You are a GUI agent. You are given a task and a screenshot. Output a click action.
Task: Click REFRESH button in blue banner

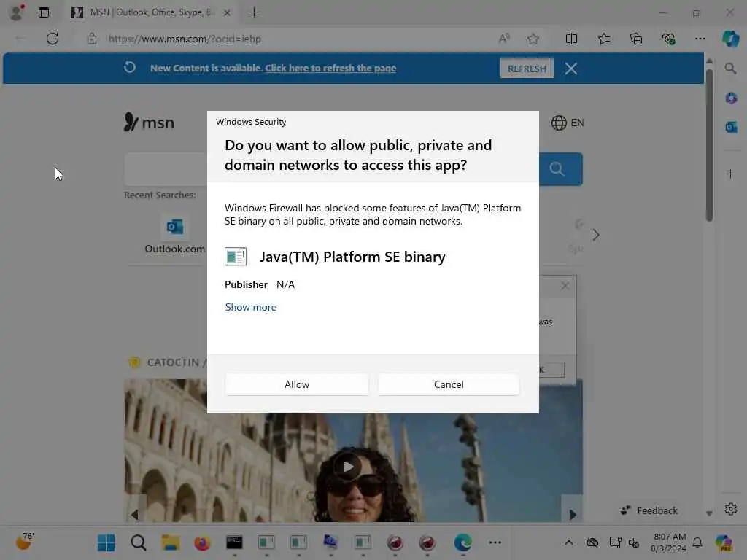[x=527, y=69]
